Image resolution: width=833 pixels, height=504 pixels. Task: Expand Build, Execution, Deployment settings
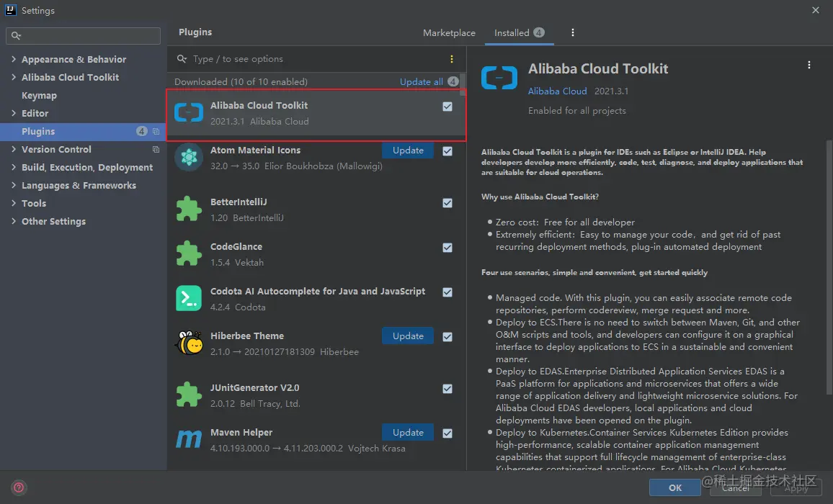[13, 167]
